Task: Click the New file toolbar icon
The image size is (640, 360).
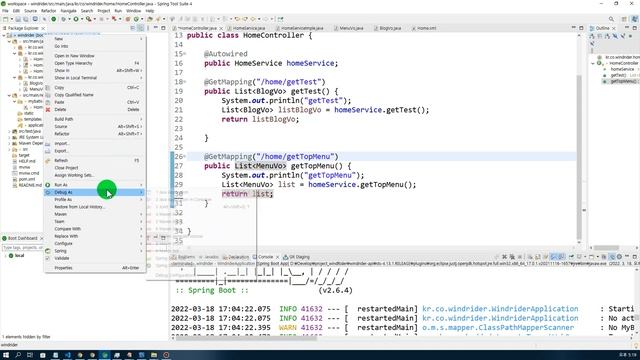Action: (6, 19)
